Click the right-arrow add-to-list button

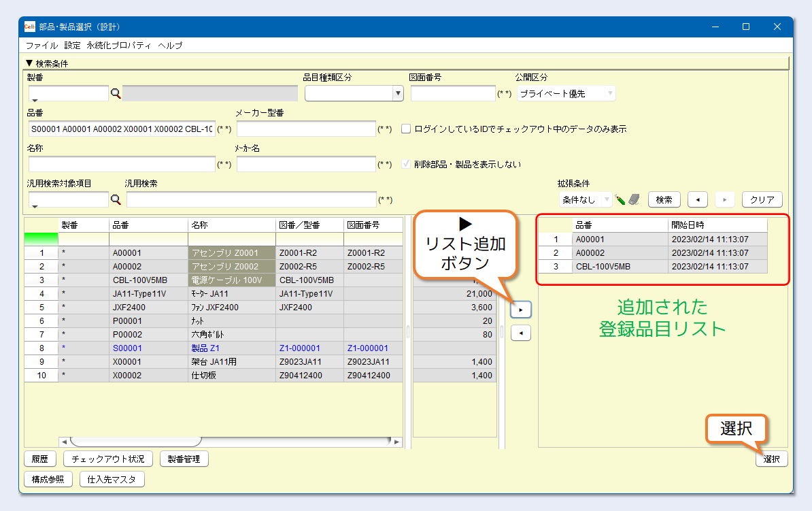(521, 310)
